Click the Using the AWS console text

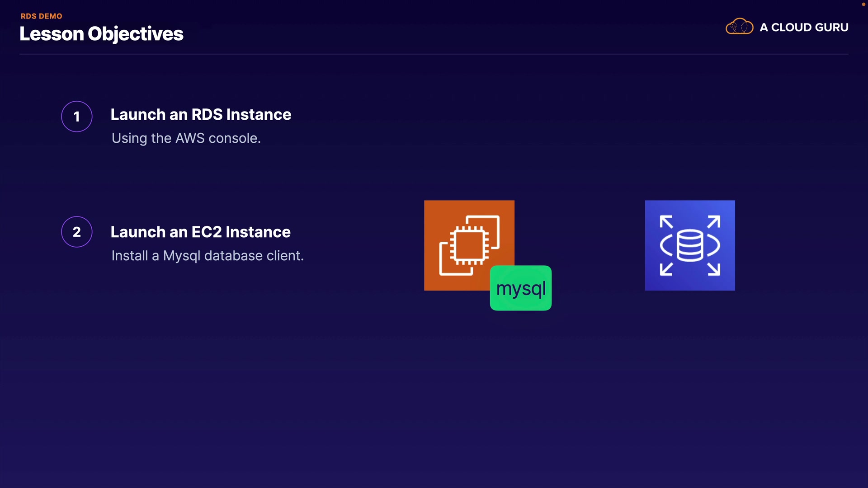coord(186,138)
